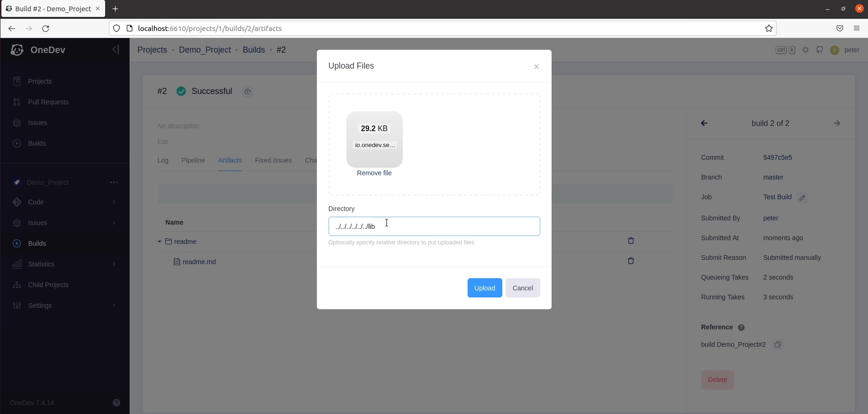
Task: Switch to the Fixed Issues tab
Action: (x=273, y=160)
